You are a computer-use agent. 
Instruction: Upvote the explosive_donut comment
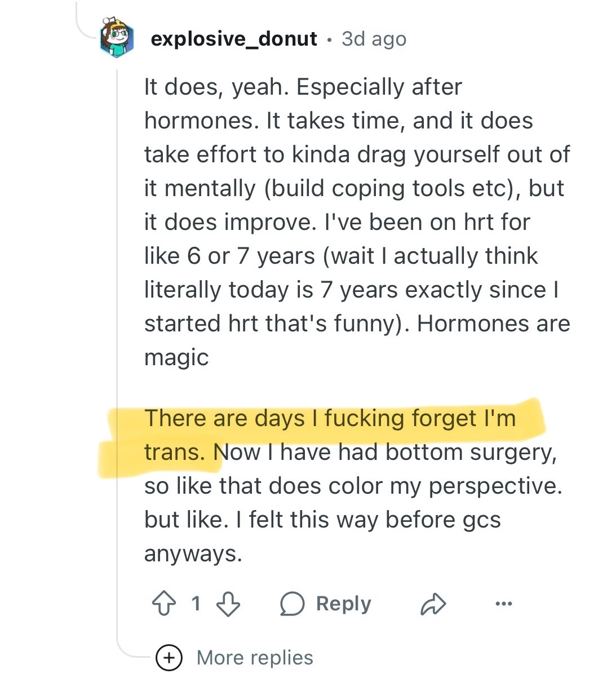(x=164, y=604)
